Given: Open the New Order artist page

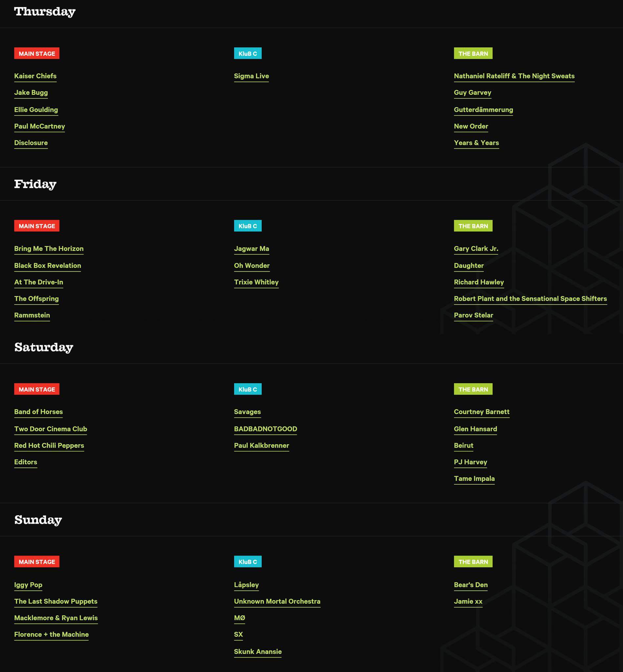Looking at the screenshot, I should tap(471, 126).
